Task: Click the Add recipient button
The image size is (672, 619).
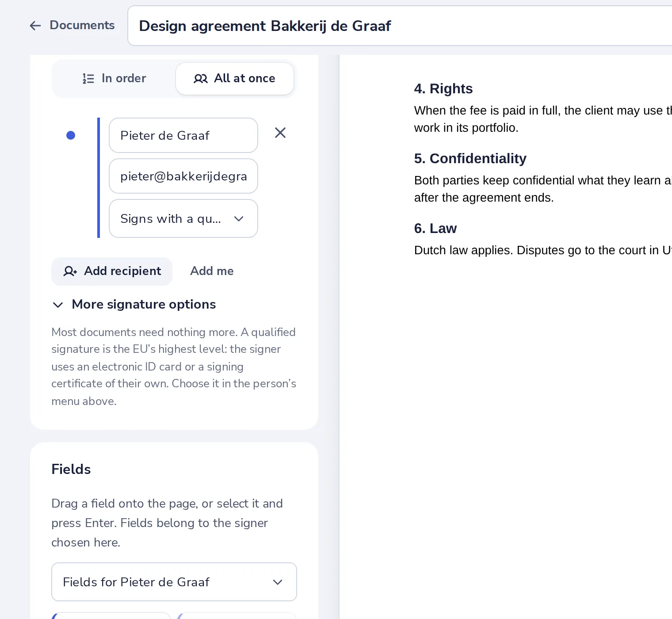Action: click(112, 271)
